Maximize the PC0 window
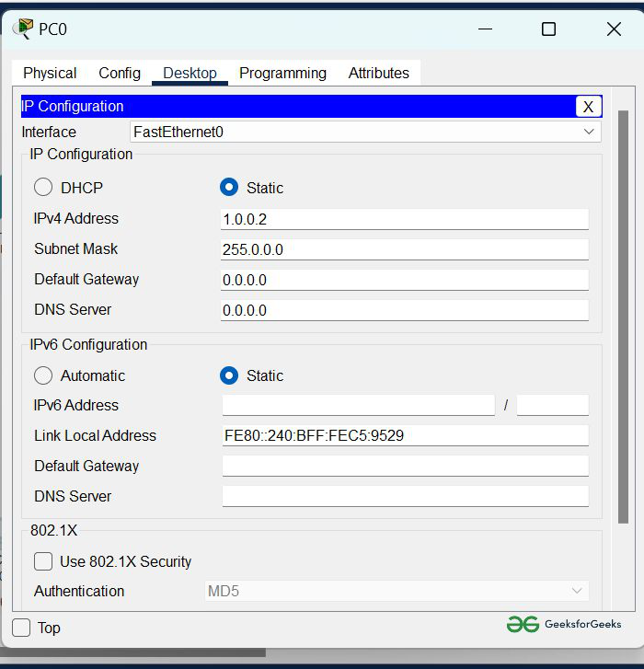 click(x=548, y=29)
